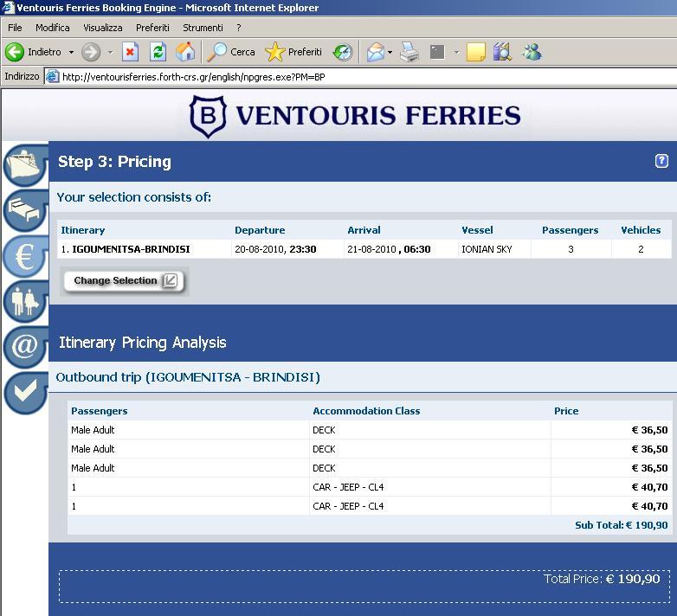Print the page using printer icon
677x616 pixels.
click(409, 52)
